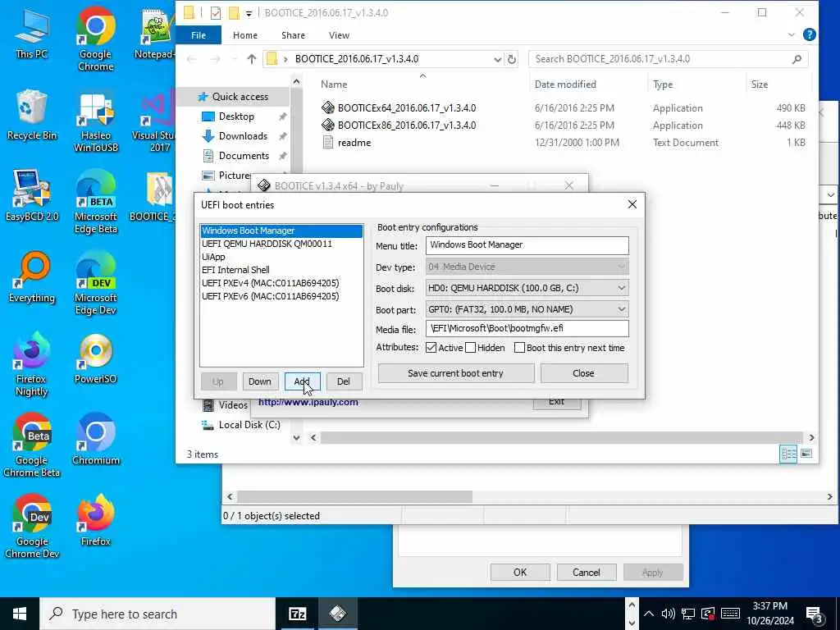Click BOOTICE taskbar icon

[x=338, y=614]
